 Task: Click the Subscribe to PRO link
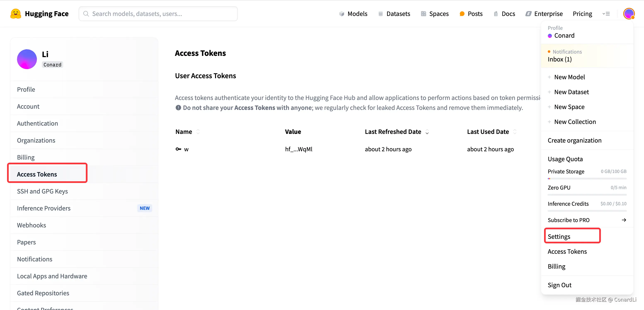tap(569, 220)
